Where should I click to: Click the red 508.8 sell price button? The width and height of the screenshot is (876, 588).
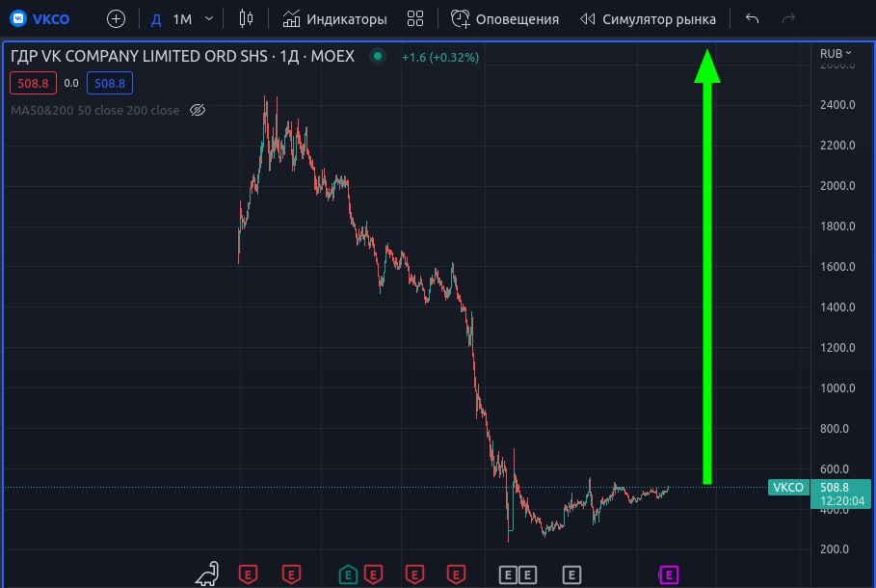pos(33,83)
